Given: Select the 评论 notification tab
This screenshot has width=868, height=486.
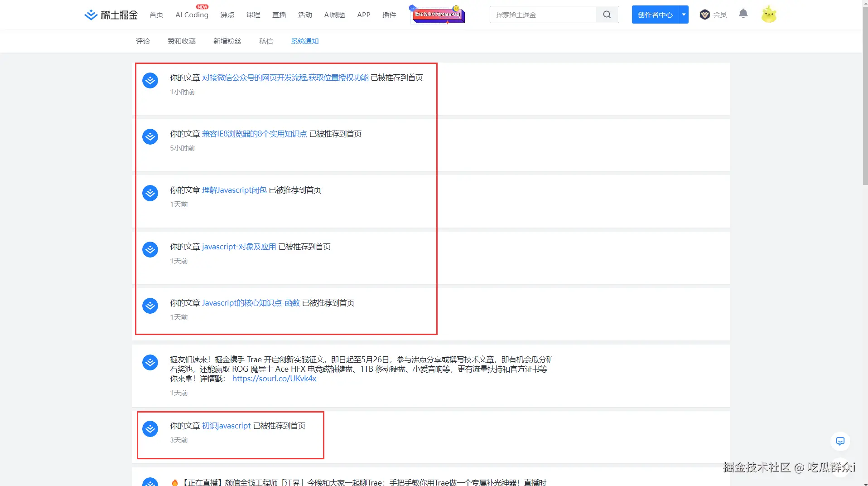Looking at the screenshot, I should 143,41.
